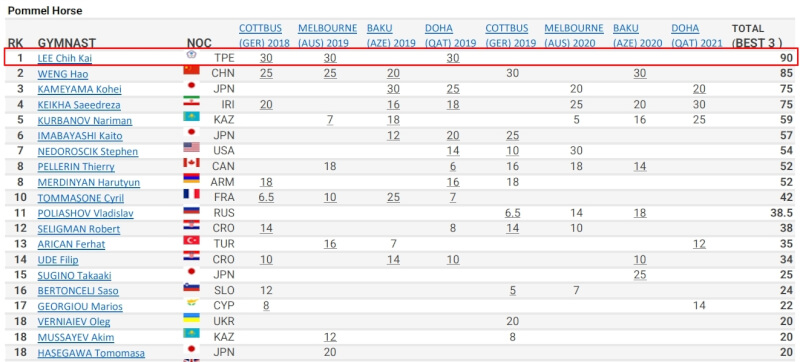800x362 pixels.
Task: Open the MELBOURNE (AUS) 2019 column link
Action: click(328, 36)
